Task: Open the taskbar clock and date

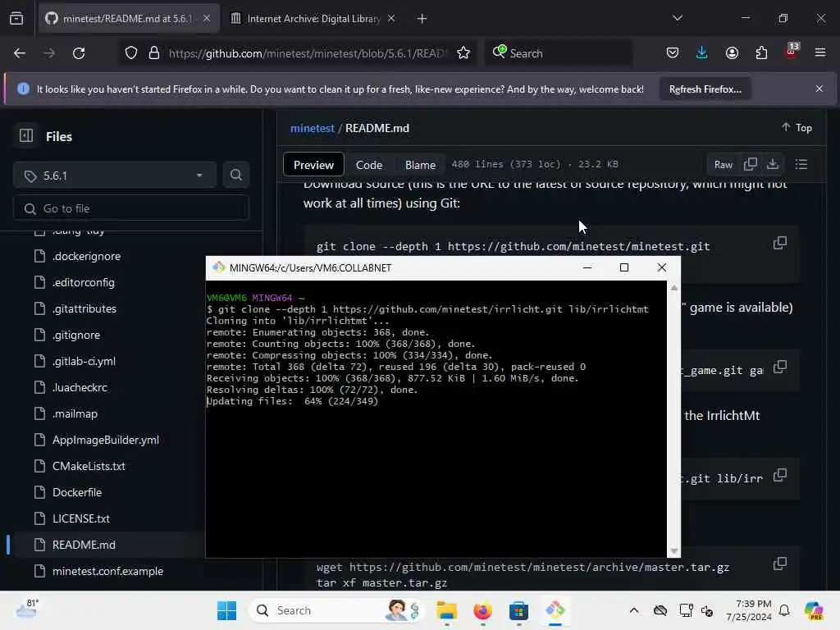Action: 748,610
